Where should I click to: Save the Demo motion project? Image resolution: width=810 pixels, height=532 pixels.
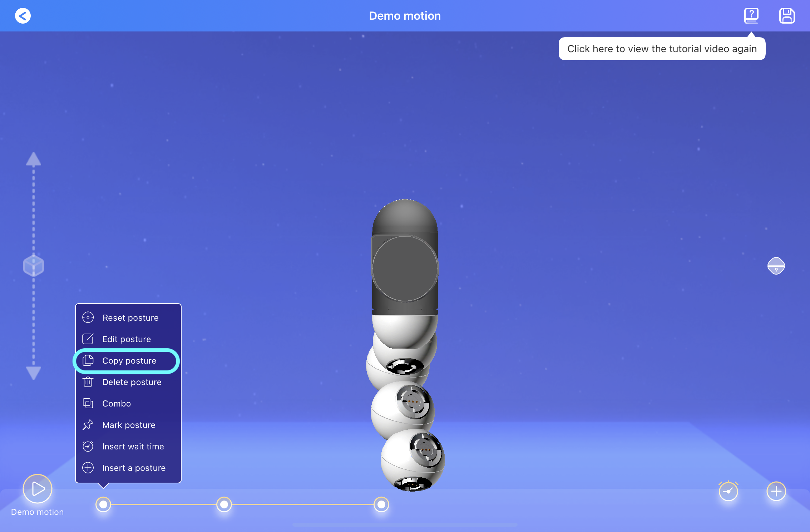(x=786, y=15)
